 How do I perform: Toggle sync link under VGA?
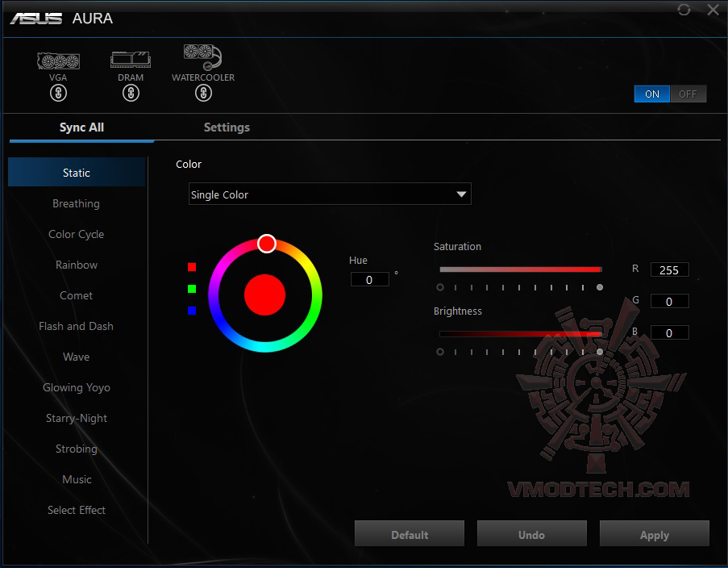[x=59, y=93]
